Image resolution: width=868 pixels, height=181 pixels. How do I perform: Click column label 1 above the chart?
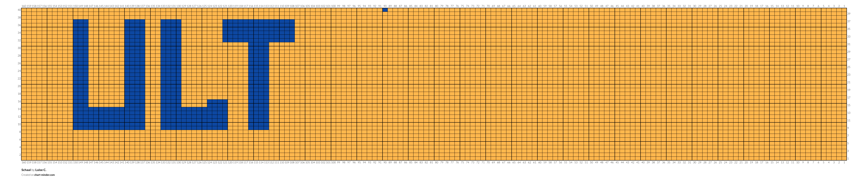844,6
